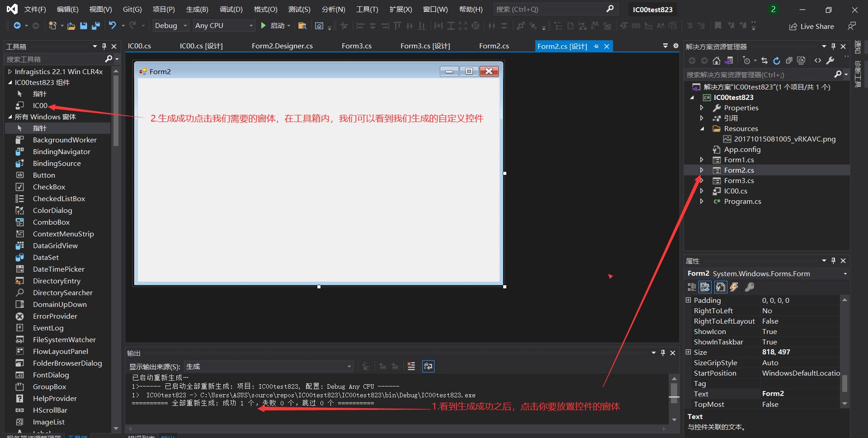868x438 pixels.
Task: Open Git(G) menu
Action: pos(132,9)
